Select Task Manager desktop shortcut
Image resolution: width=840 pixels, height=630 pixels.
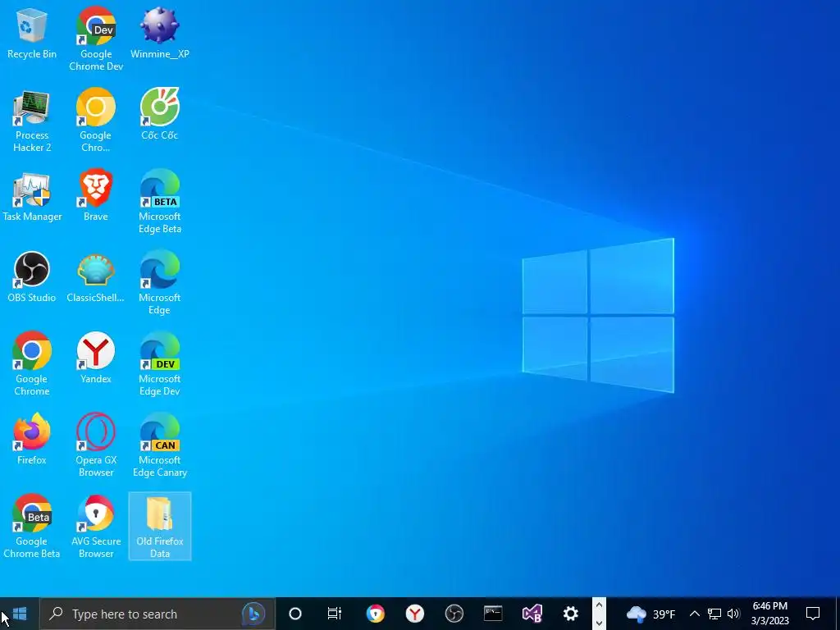tap(32, 197)
